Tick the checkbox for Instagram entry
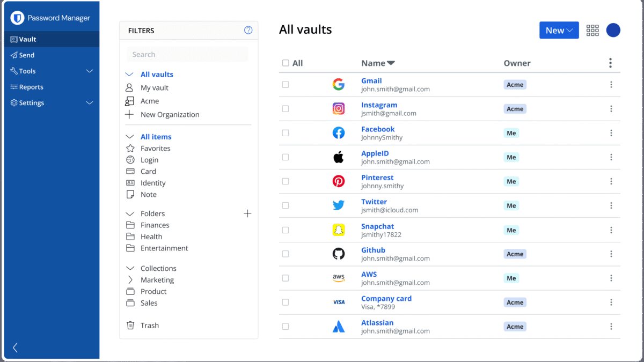644x362 pixels. click(x=286, y=109)
